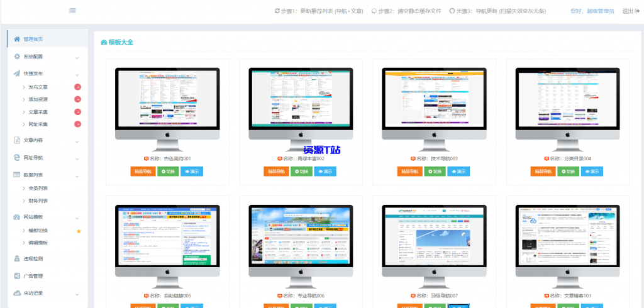Open the 青绿丰富002 monitor thumbnail
Image resolution: width=644 pixels, height=308 pixels.
tap(301, 109)
